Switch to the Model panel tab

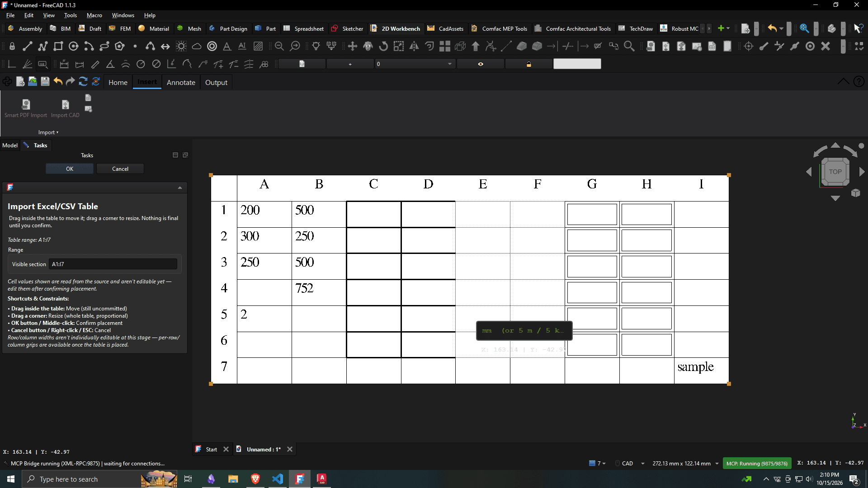pyautogui.click(x=10, y=145)
